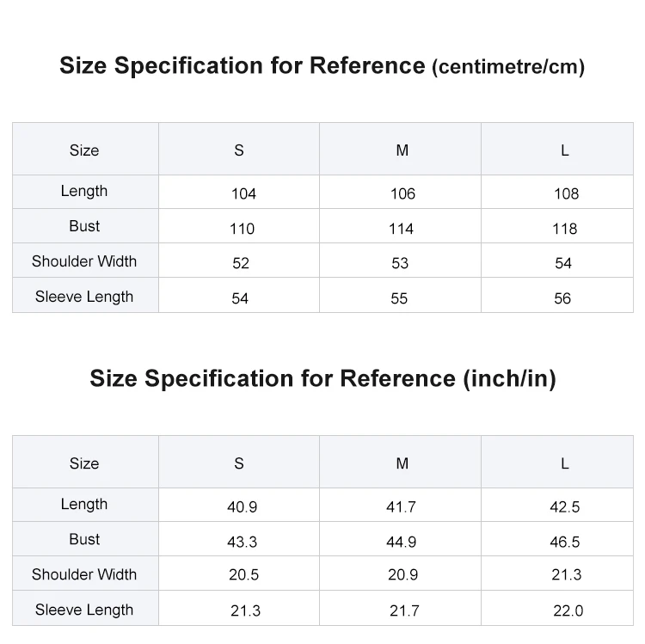Click the 56 sleeve length value

pos(563,298)
